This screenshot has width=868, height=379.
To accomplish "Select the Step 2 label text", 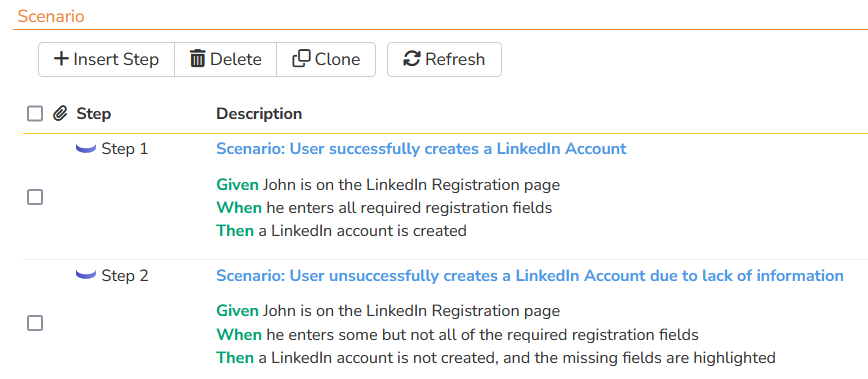I will click(125, 275).
